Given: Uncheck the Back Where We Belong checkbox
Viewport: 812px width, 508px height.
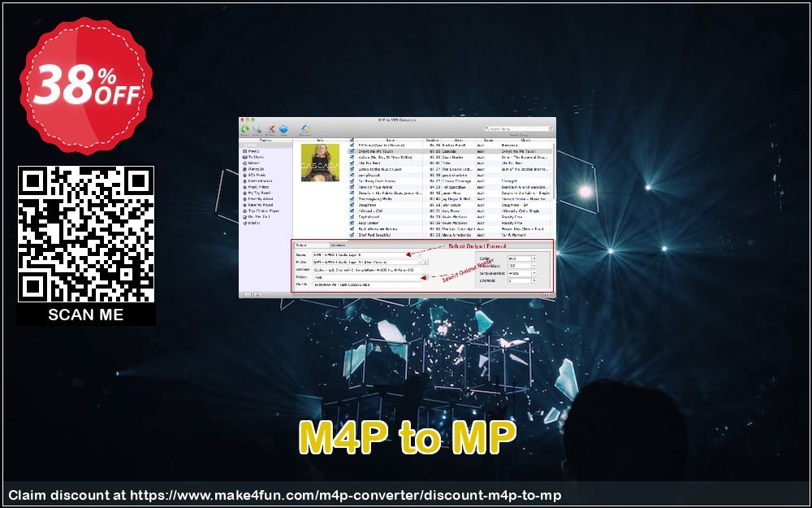Looking at the screenshot, I should [x=352, y=228].
